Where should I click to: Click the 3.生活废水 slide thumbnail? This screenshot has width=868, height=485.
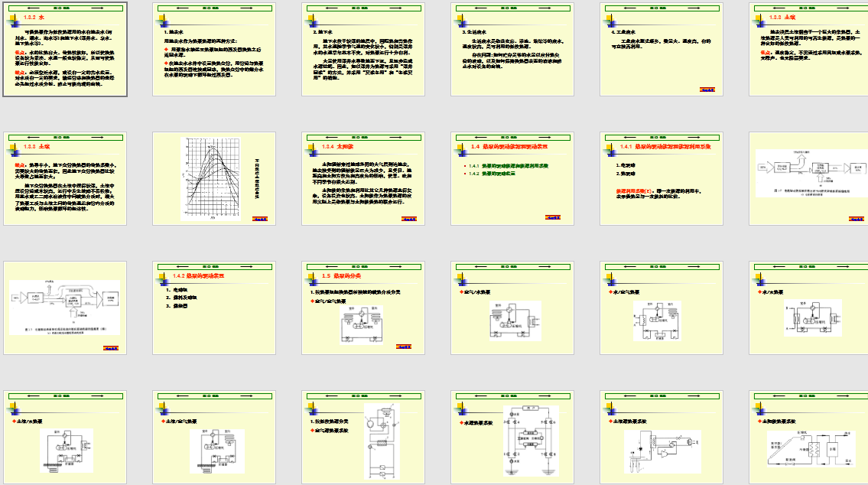point(511,50)
